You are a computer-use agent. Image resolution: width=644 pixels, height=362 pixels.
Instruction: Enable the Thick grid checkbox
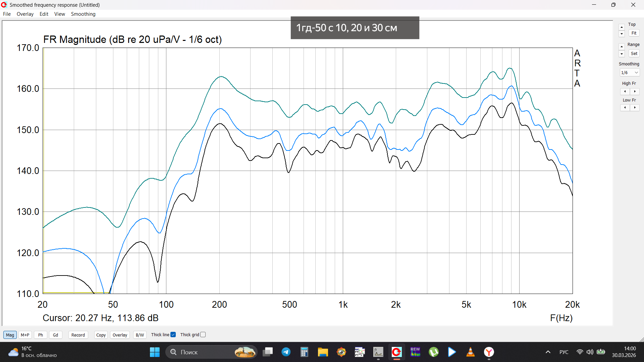[x=203, y=335]
